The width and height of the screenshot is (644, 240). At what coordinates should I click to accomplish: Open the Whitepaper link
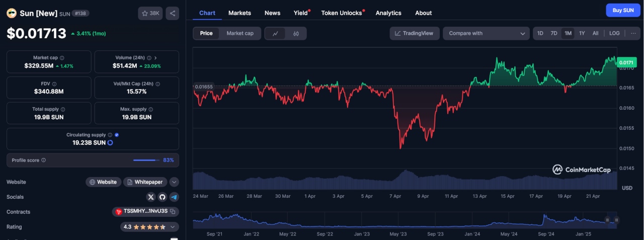pos(145,182)
